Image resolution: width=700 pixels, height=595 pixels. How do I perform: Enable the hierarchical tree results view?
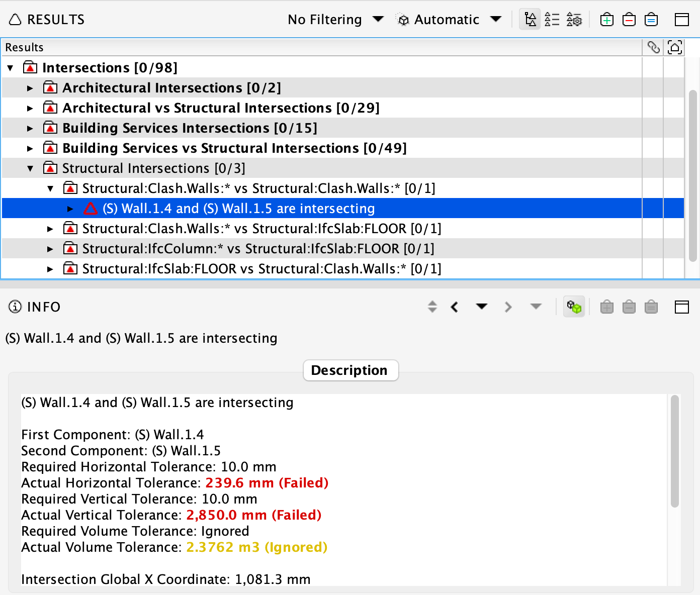pos(530,20)
